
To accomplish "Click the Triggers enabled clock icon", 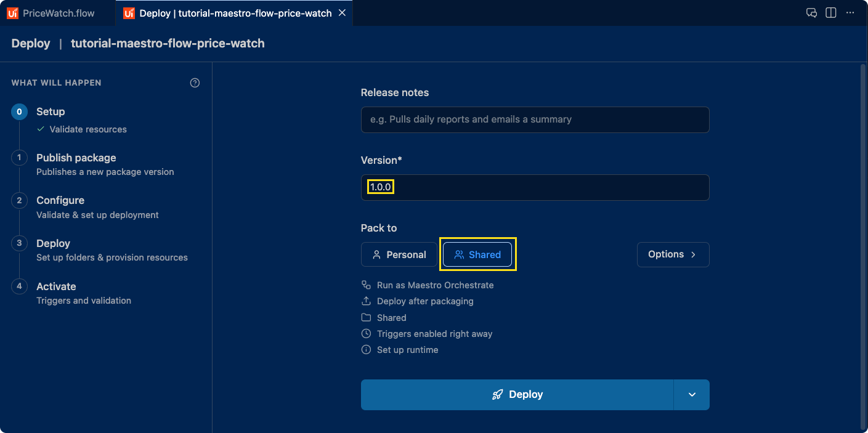I will coord(366,334).
